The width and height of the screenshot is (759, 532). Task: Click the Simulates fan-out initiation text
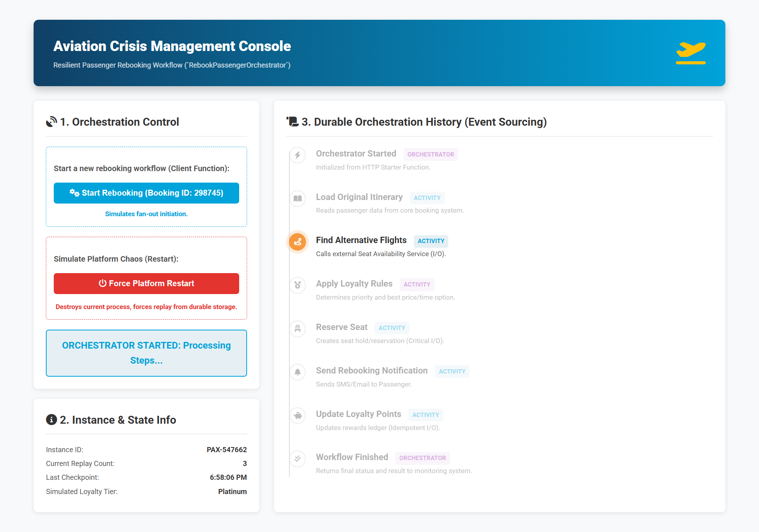coord(146,214)
